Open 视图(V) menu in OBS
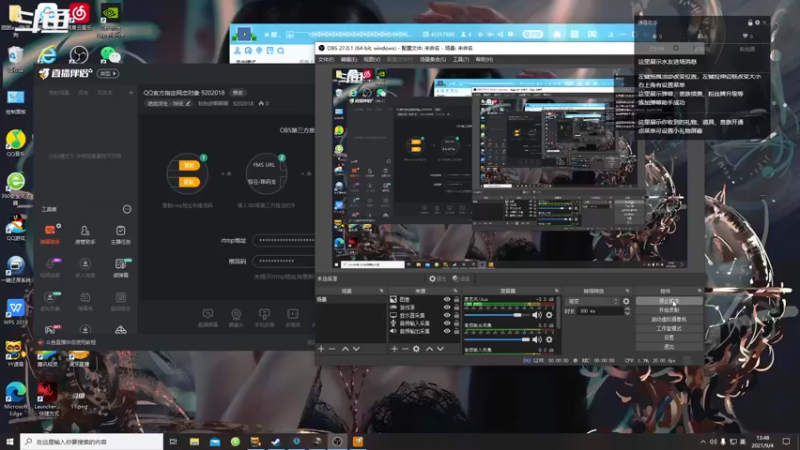Viewport: 800px width, 450px height. pos(372,60)
